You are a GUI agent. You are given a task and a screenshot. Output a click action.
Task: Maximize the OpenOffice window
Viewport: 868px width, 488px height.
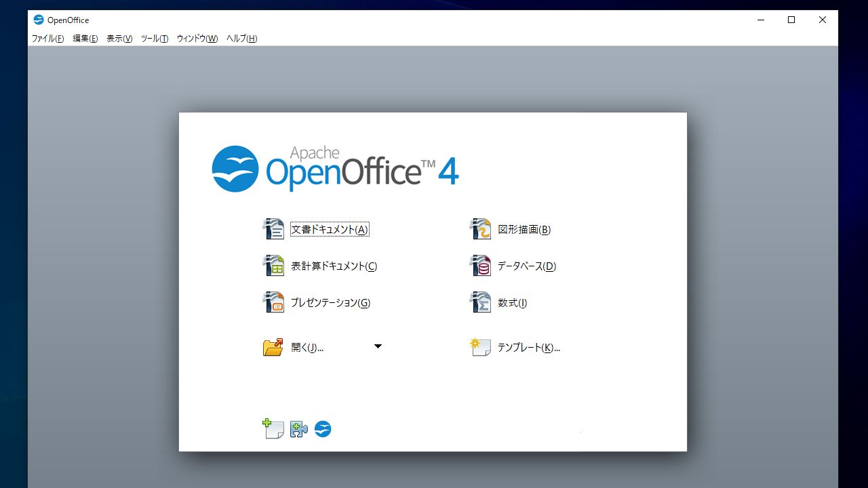[791, 20]
